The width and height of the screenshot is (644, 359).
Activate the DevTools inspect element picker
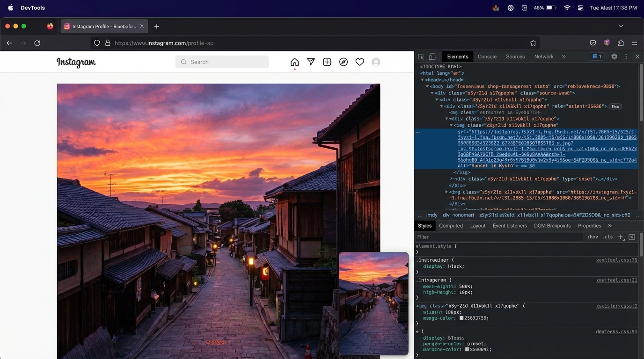click(x=421, y=56)
